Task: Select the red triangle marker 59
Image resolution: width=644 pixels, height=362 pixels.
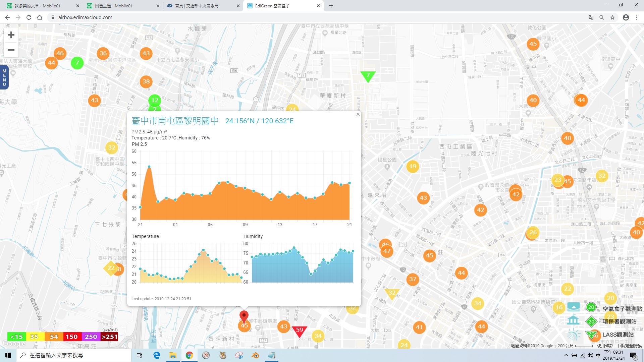Action: coord(299,331)
